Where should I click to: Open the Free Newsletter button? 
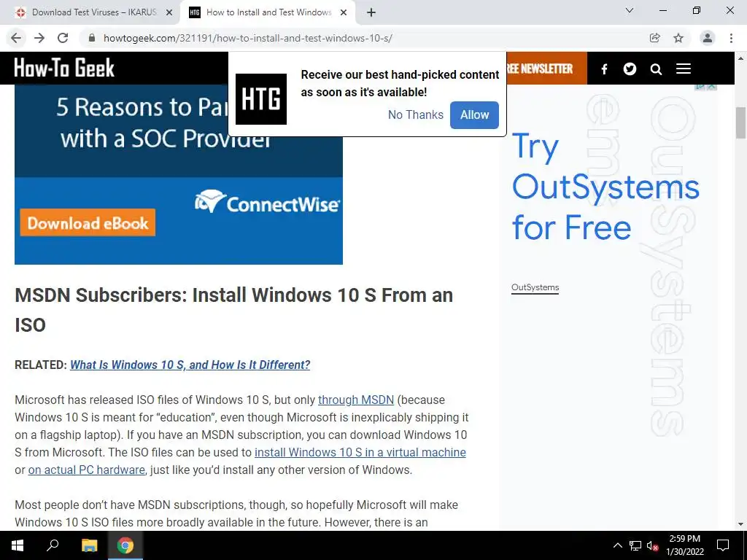click(546, 69)
